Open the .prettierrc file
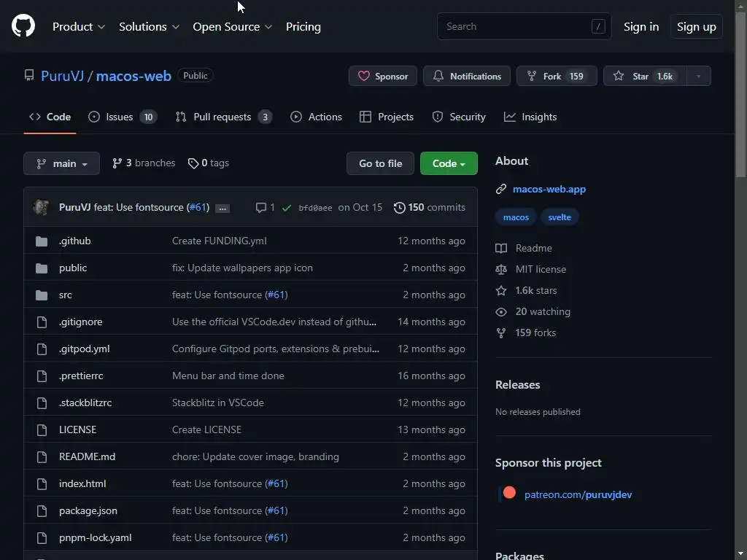This screenshot has width=747, height=560. tap(81, 376)
